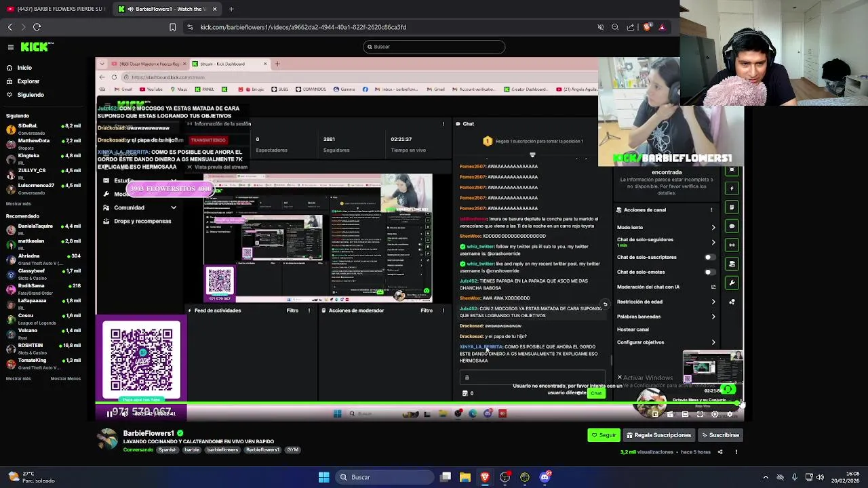Screen dimensions: 868x488
Task: Click the browser address bar URL
Action: [303, 27]
